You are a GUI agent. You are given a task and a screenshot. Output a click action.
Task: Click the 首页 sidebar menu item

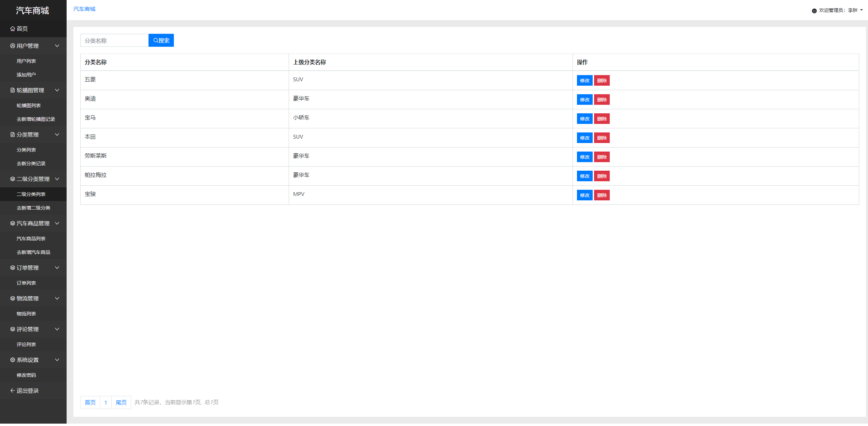coord(33,29)
